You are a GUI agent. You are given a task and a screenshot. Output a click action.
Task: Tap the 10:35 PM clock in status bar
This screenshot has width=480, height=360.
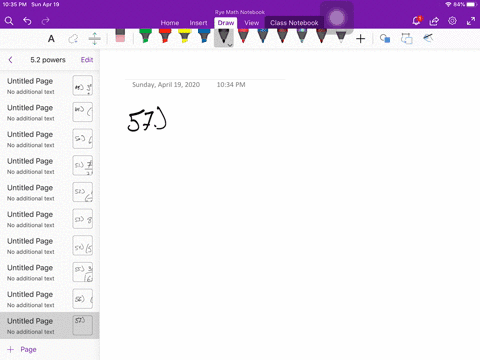coord(15,4)
